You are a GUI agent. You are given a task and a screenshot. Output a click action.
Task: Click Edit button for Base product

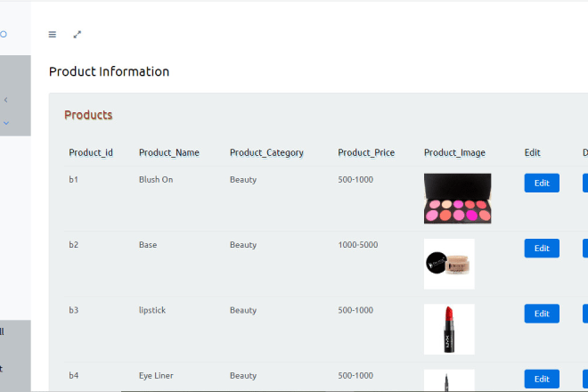(x=542, y=249)
